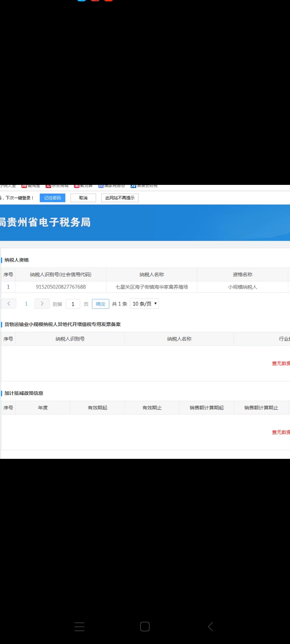The height and width of the screenshot is (644, 290).
Task: Open the 聚划算 bookmark
Action: tap(83, 186)
